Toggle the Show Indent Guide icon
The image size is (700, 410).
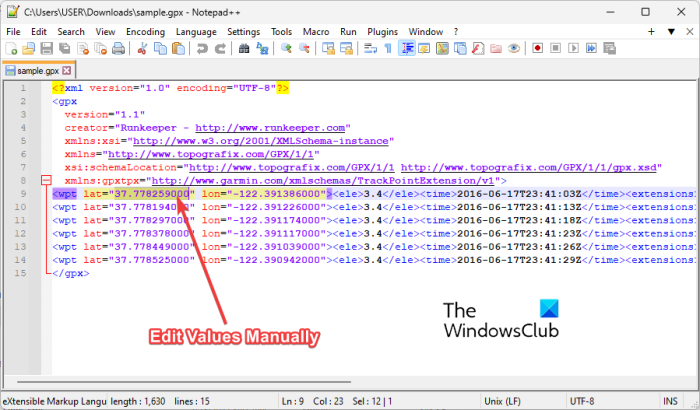pos(407,48)
